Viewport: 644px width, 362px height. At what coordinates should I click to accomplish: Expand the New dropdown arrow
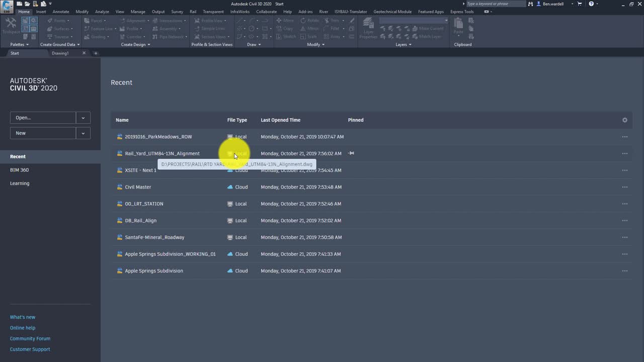[83, 133]
